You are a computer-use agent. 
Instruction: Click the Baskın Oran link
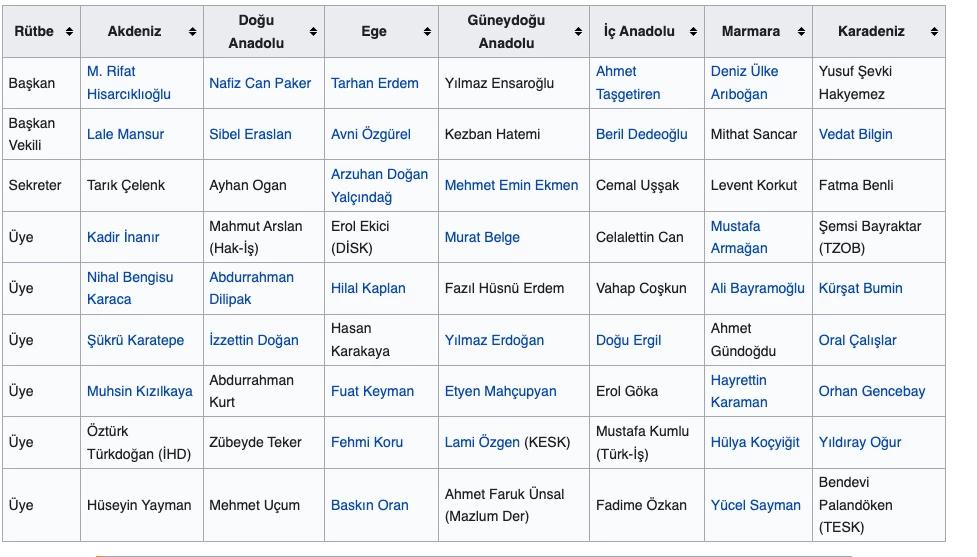[x=370, y=505]
